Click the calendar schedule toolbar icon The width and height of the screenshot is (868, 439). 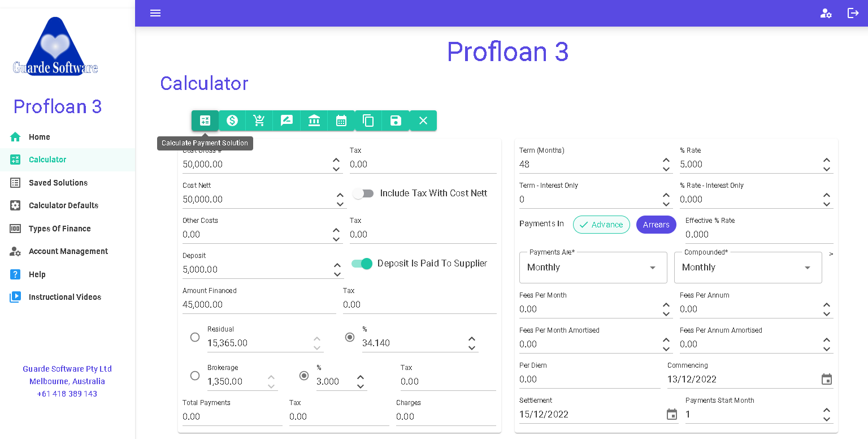pos(341,120)
